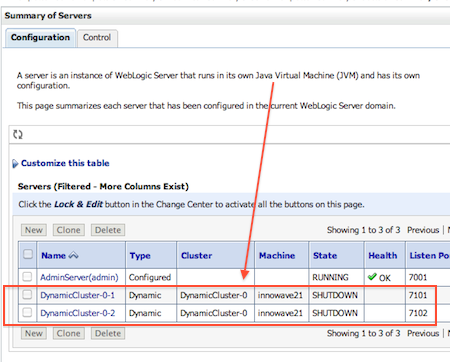Check the DynamicCluster-0-1 row checkbox
This screenshot has width=450, height=362.
point(27,295)
